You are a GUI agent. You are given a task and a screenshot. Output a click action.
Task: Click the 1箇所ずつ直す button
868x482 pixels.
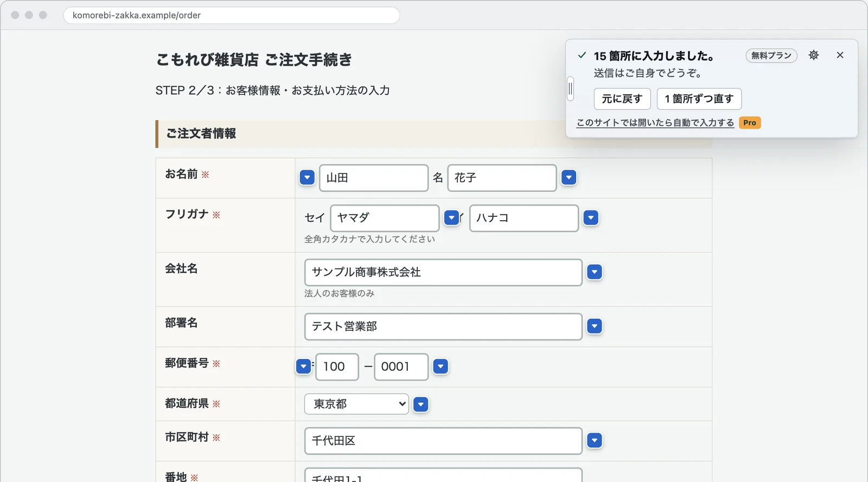click(699, 99)
